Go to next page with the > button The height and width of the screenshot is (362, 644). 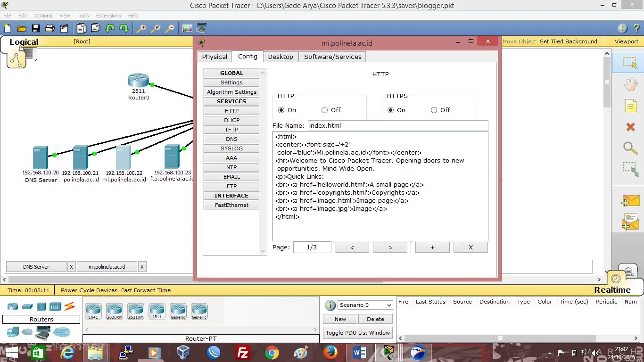[390, 247]
